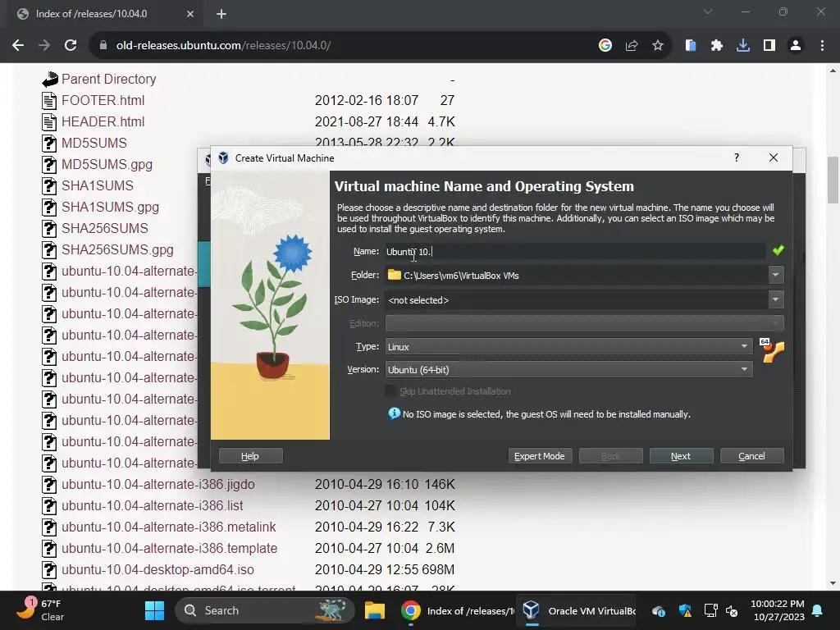Viewport: 840px width, 630px height.
Task: Open Chrome's three-dot menu
Action: pyautogui.click(x=822, y=46)
